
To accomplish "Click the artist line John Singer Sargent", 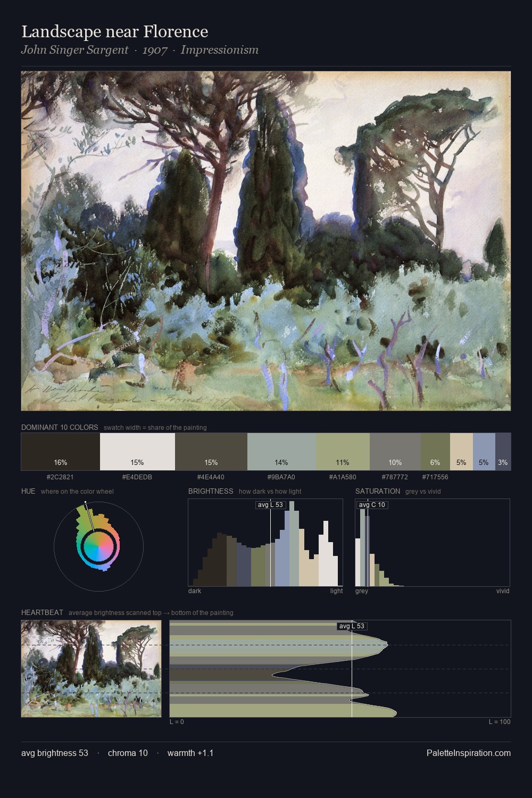I will pos(74,50).
